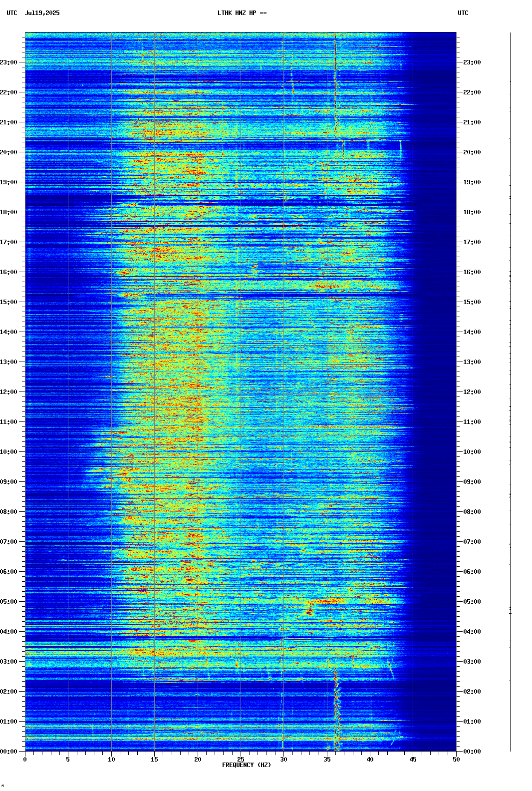
Task: Click '10:00' on the right time axis
Action: click(x=472, y=452)
